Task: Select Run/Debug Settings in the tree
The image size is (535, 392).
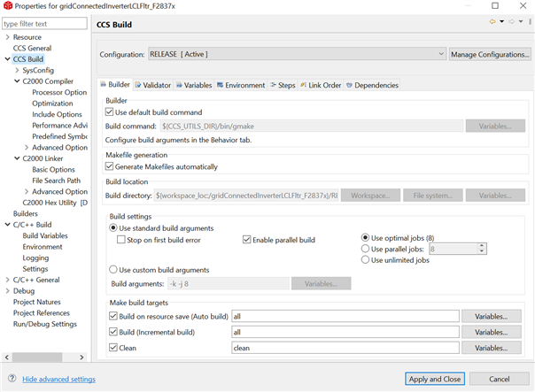Action: [x=44, y=324]
